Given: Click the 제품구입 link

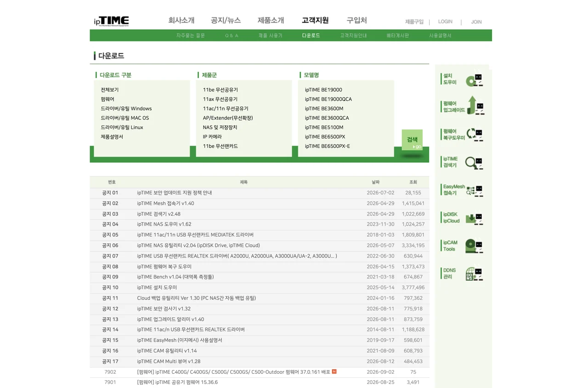Looking at the screenshot, I should pyautogui.click(x=414, y=22).
